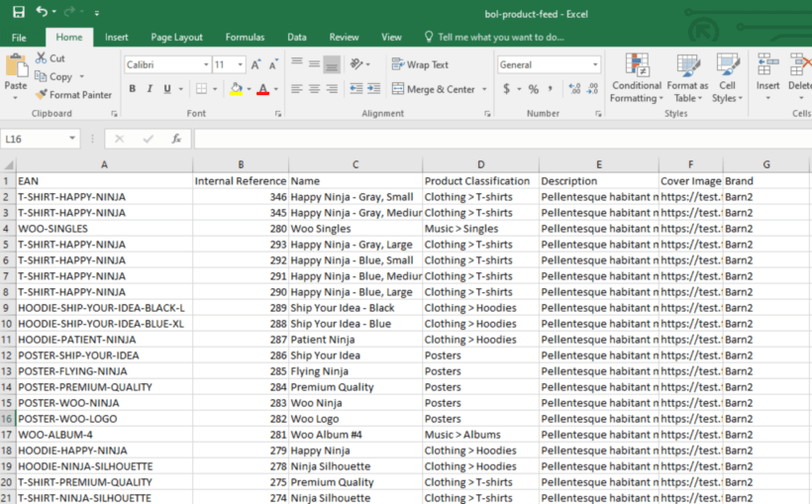
Task: Click the Insert Function fx icon
Action: point(175,139)
